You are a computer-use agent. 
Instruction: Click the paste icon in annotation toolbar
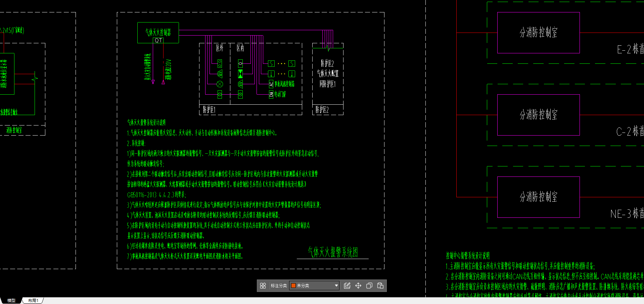pyautogui.click(x=380, y=286)
